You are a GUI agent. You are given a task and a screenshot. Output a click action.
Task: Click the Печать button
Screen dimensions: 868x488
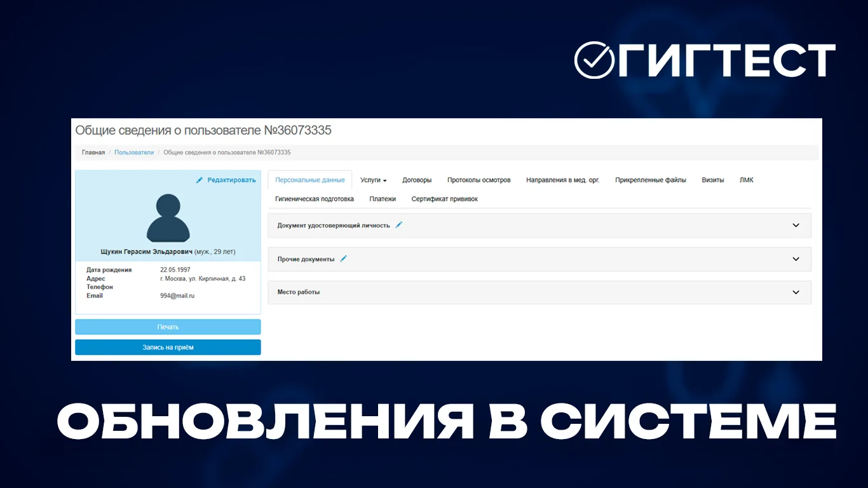tap(168, 327)
